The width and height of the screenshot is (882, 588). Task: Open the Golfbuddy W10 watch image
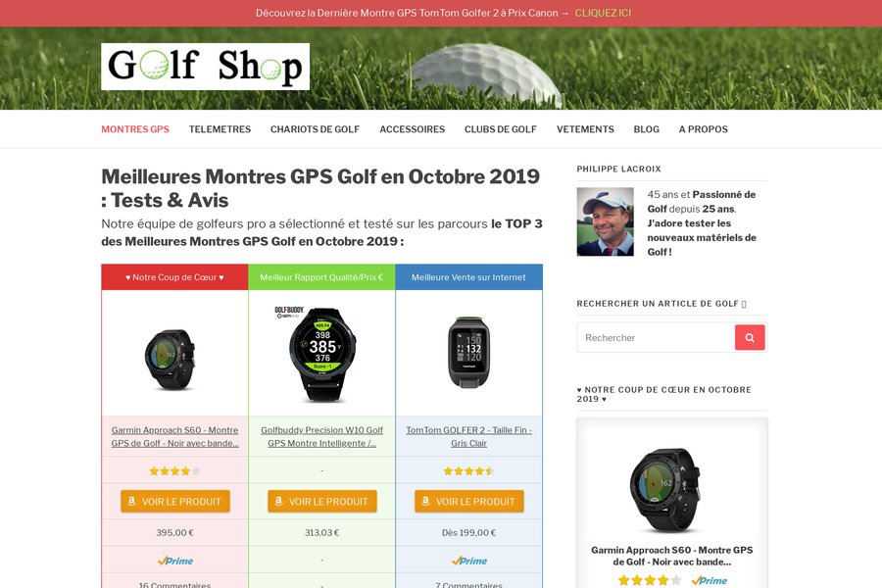320,354
